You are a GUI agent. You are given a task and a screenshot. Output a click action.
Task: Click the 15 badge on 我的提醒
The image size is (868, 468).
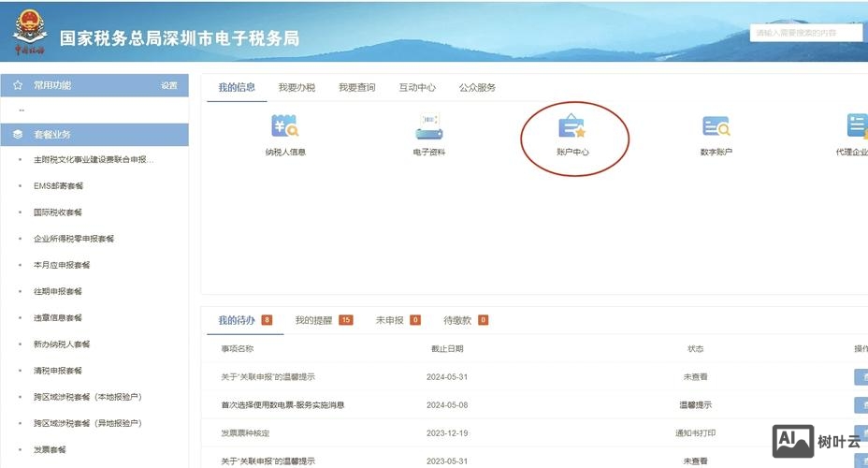point(346,320)
